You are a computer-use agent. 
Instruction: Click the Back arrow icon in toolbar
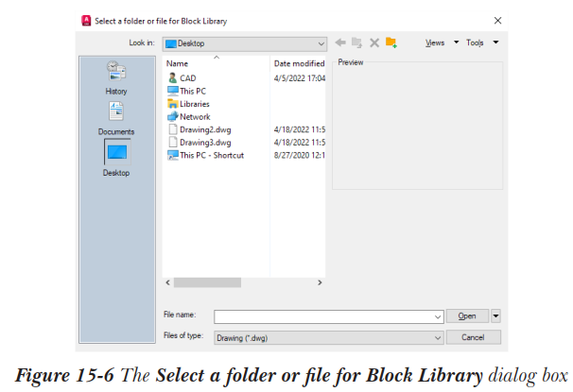340,43
